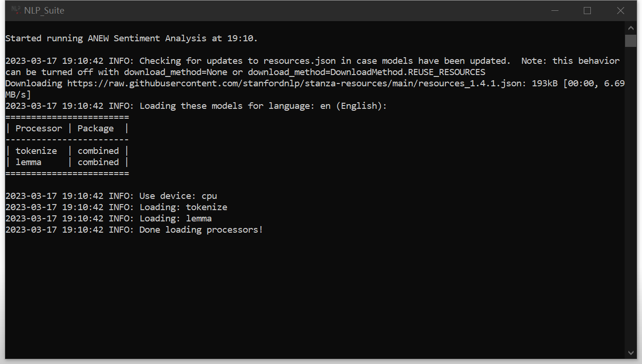
Task: Click the scrollbar down arrow
Action: click(631, 353)
